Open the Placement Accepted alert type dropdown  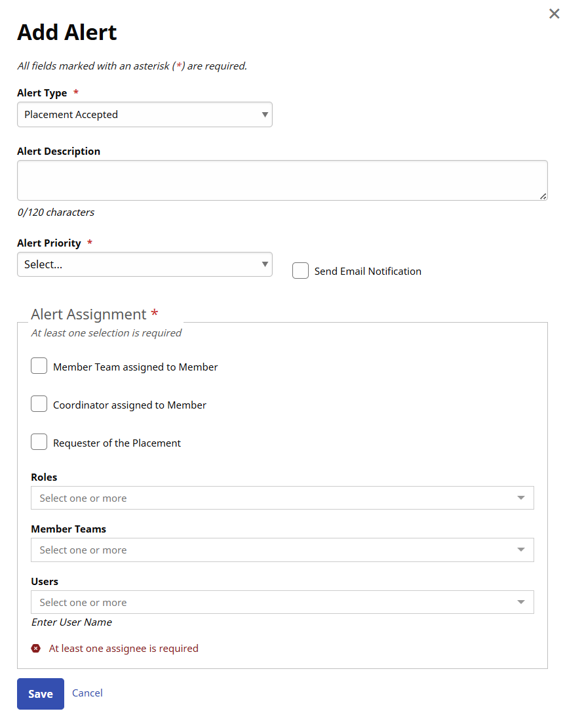(138, 115)
